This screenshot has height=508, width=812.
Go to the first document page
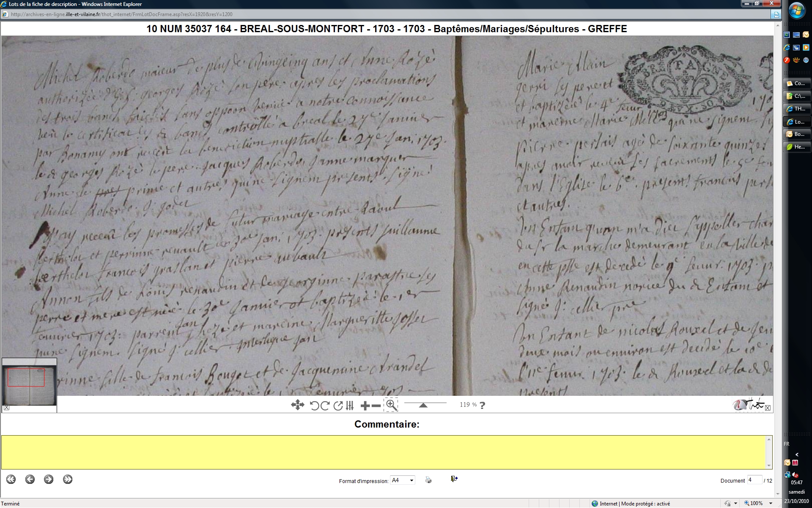[11, 479]
